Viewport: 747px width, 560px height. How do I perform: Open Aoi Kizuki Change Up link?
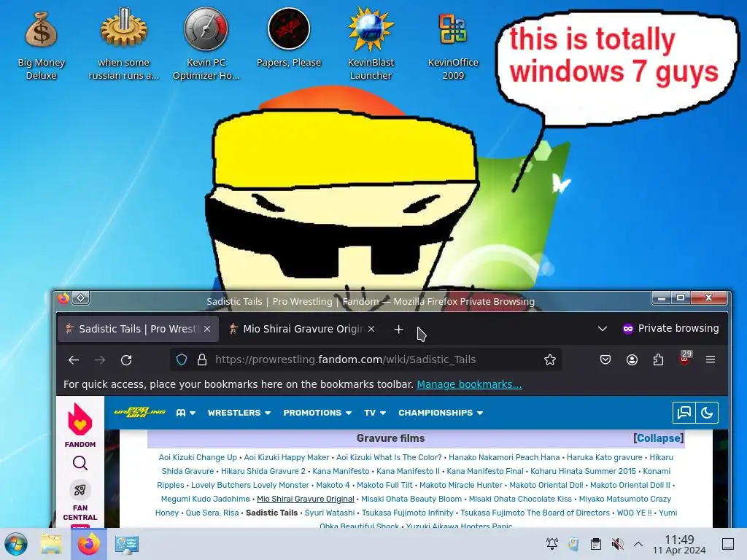198,457
